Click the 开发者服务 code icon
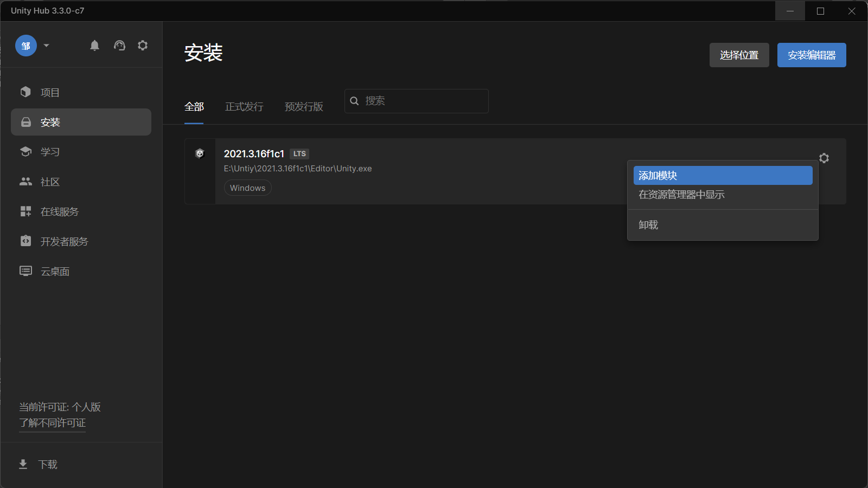The width and height of the screenshot is (868, 488). (x=25, y=241)
